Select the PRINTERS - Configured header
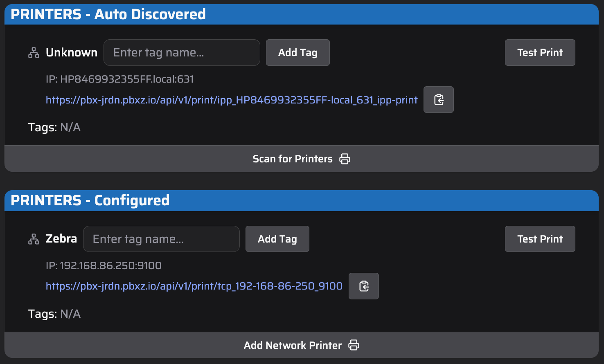604x364 pixels. point(90,200)
